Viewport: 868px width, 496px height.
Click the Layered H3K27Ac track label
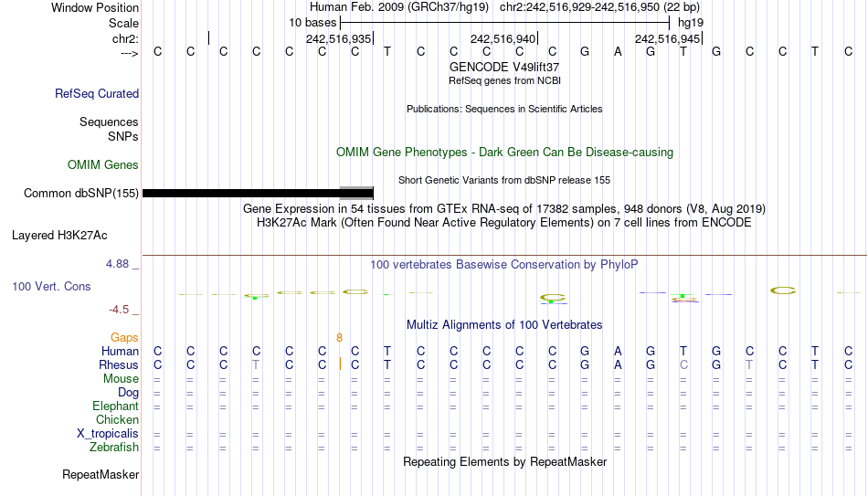59,236
